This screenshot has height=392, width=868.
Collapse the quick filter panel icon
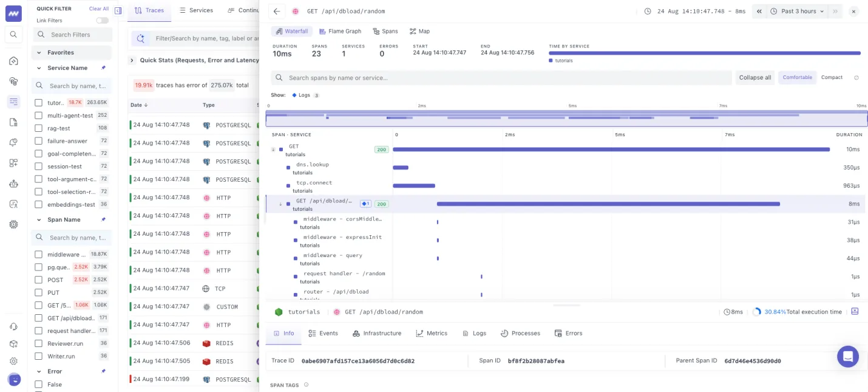click(118, 10)
